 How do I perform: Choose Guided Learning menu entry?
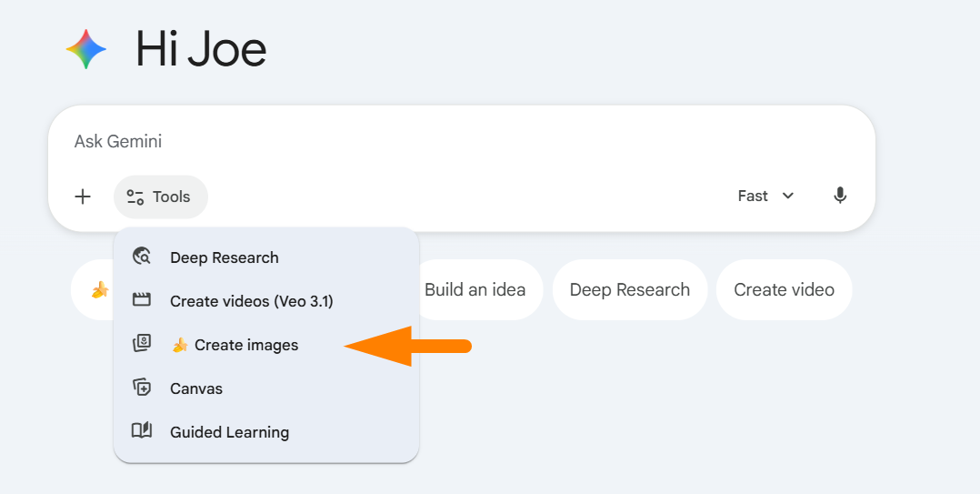click(229, 432)
